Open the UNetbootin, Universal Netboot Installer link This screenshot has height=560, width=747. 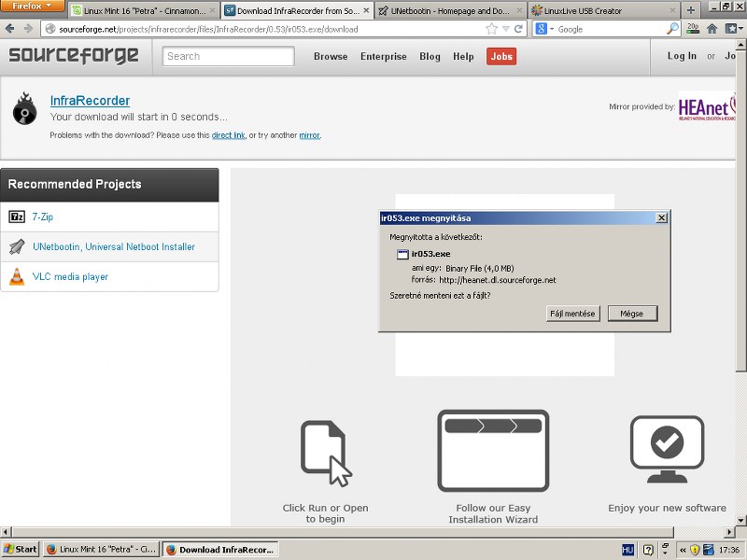click(114, 246)
